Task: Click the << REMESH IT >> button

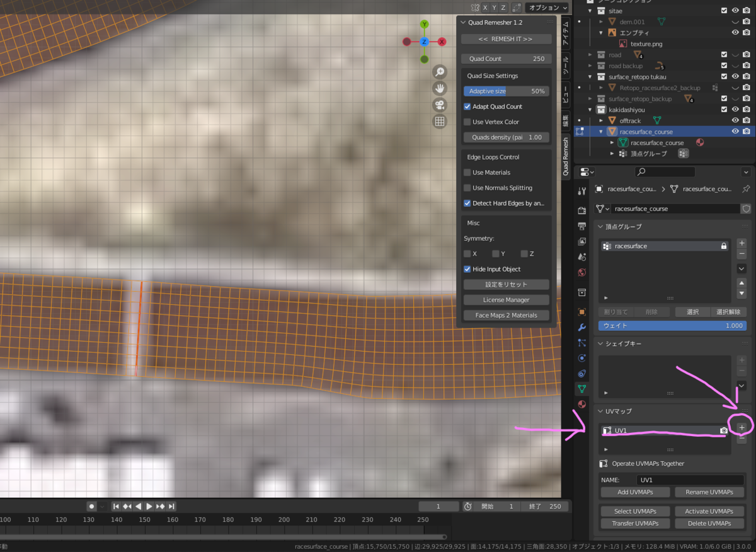Action: click(506, 39)
